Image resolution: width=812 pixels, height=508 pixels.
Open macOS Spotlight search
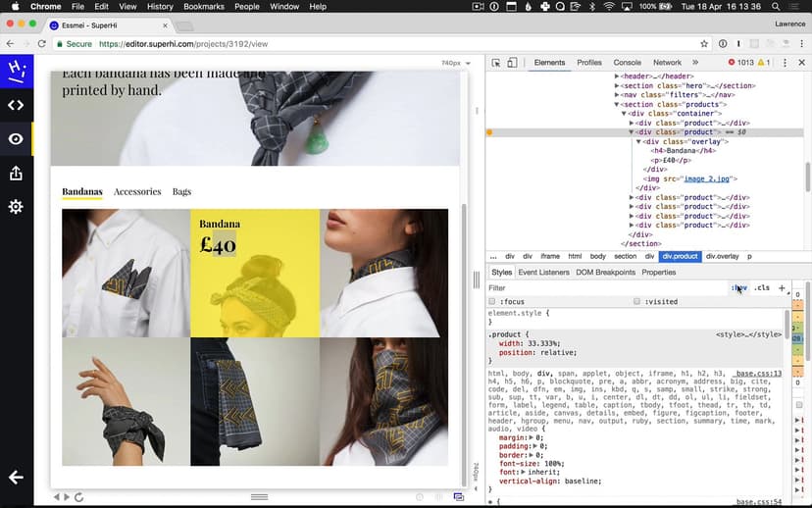pos(776,7)
